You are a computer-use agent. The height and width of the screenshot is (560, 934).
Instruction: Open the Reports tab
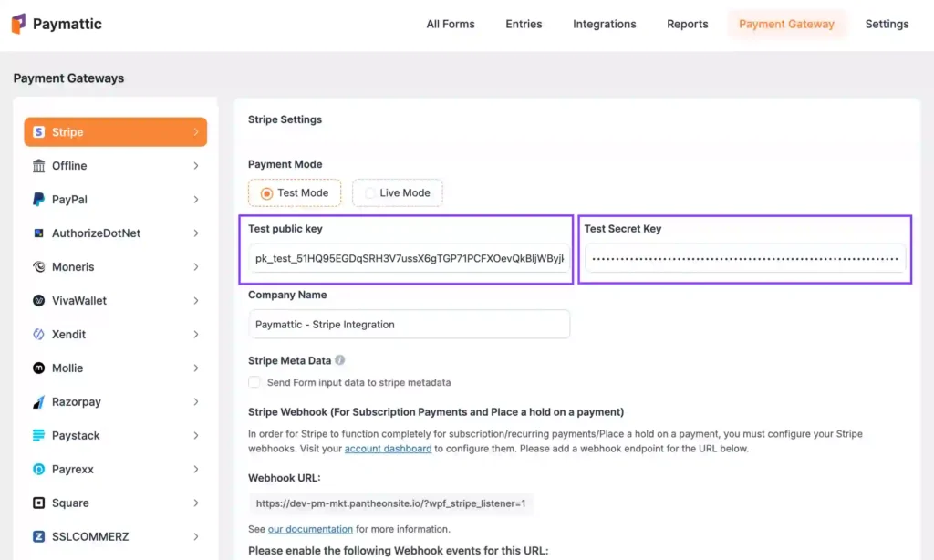[x=688, y=24]
